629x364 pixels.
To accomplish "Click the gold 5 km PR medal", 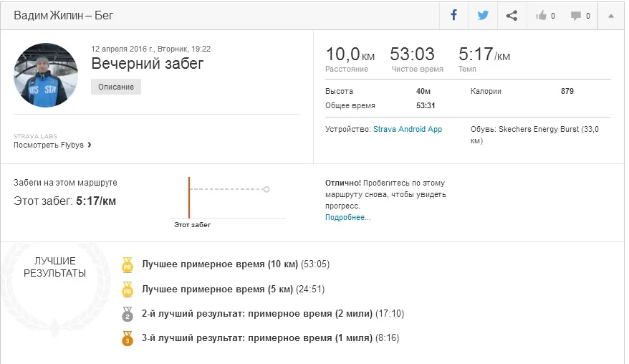I will 128,289.
